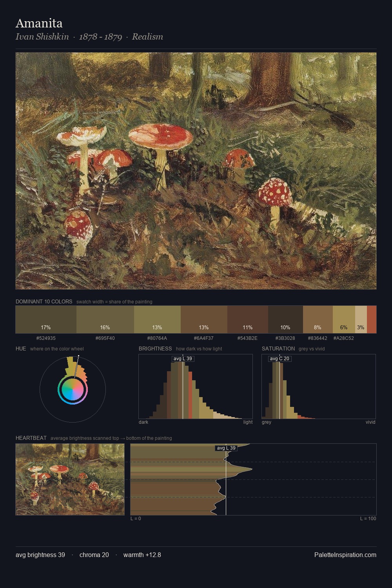Click the 'vivid' axis label
392x588 pixels.
point(370,422)
